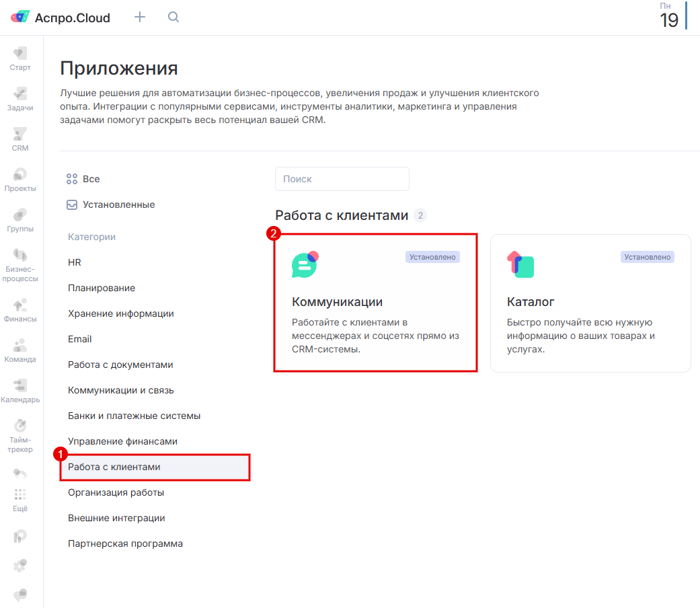Expand the Ещё sidebar menu

(20, 498)
